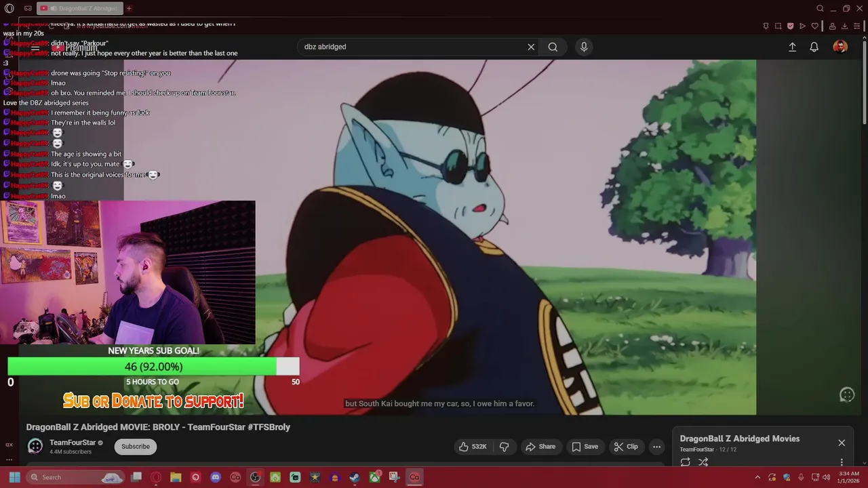Toggle playlist loop
This screenshot has height=488, width=868.
coord(686,462)
